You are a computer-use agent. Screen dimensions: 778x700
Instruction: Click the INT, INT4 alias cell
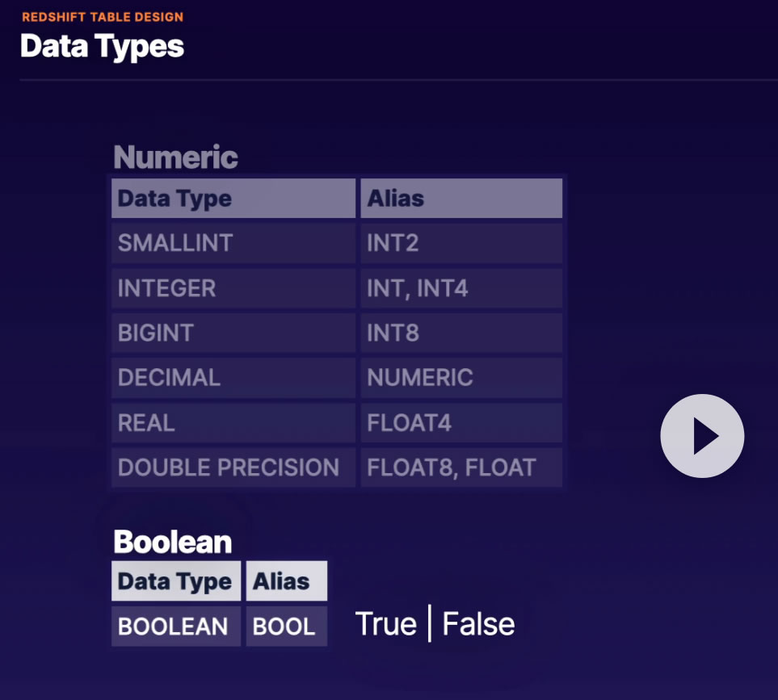click(x=460, y=288)
